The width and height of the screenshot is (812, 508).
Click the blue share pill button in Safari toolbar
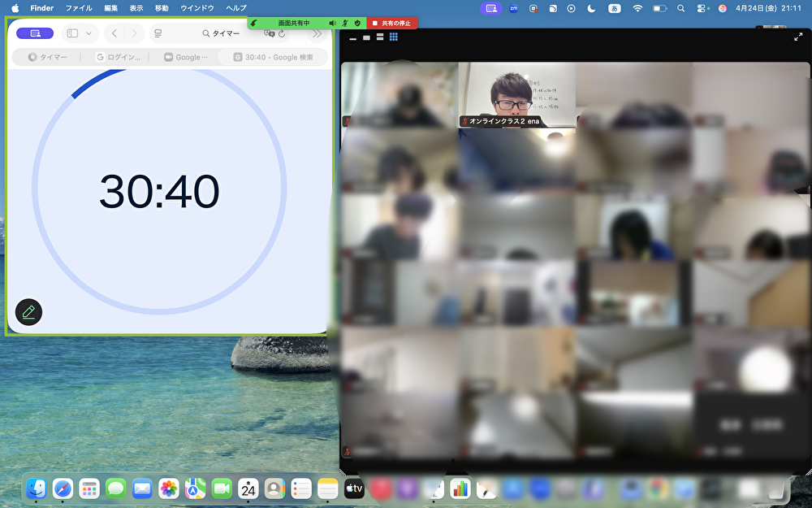pos(35,33)
